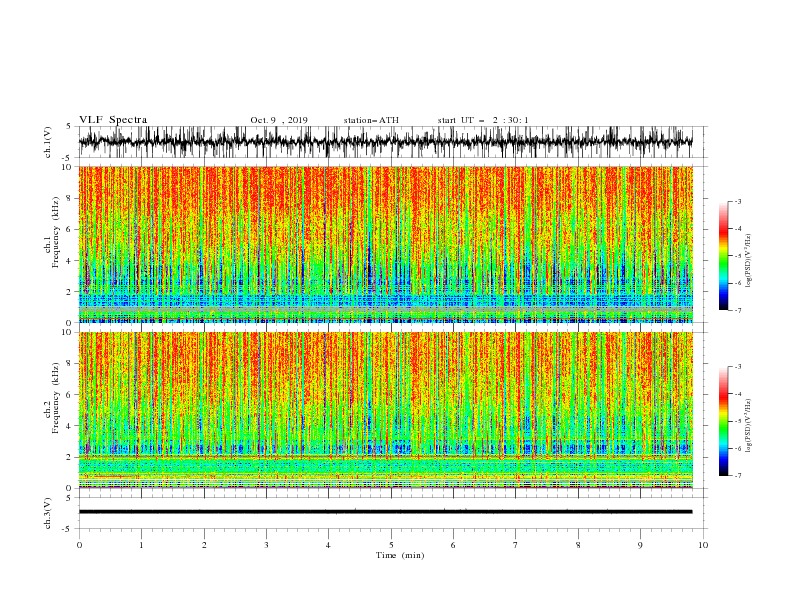Click time-axis tick label "5"
792x612 pixels.
[391, 545]
